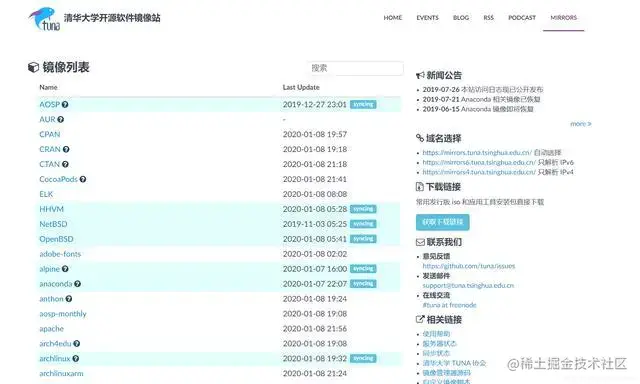The image size is (640, 384).
Task: Open the 'more >' news link
Action: 580,124
